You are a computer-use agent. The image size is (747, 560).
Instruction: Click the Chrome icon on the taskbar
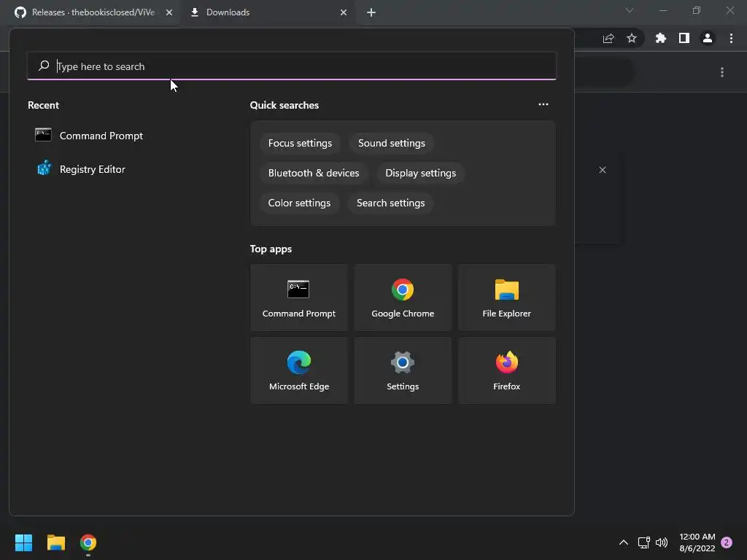[x=88, y=542]
